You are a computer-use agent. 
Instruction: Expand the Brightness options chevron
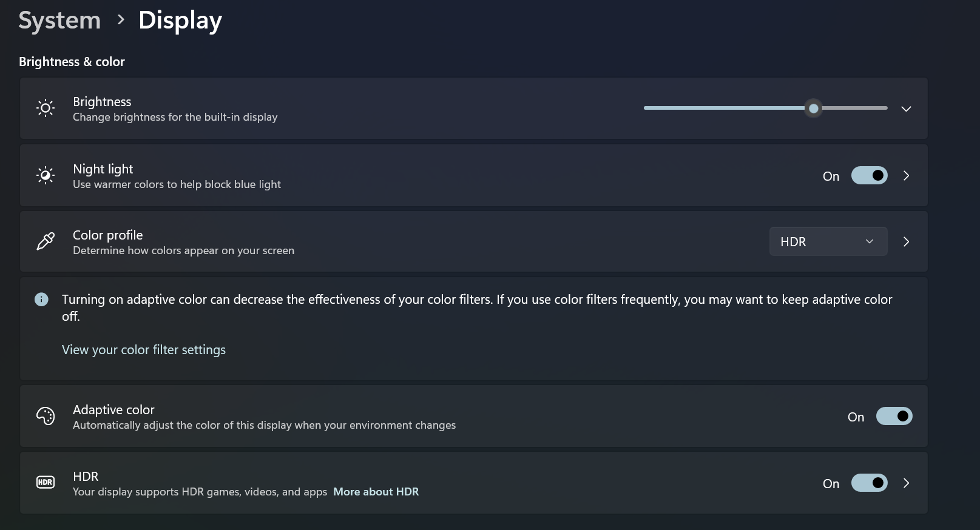906,109
